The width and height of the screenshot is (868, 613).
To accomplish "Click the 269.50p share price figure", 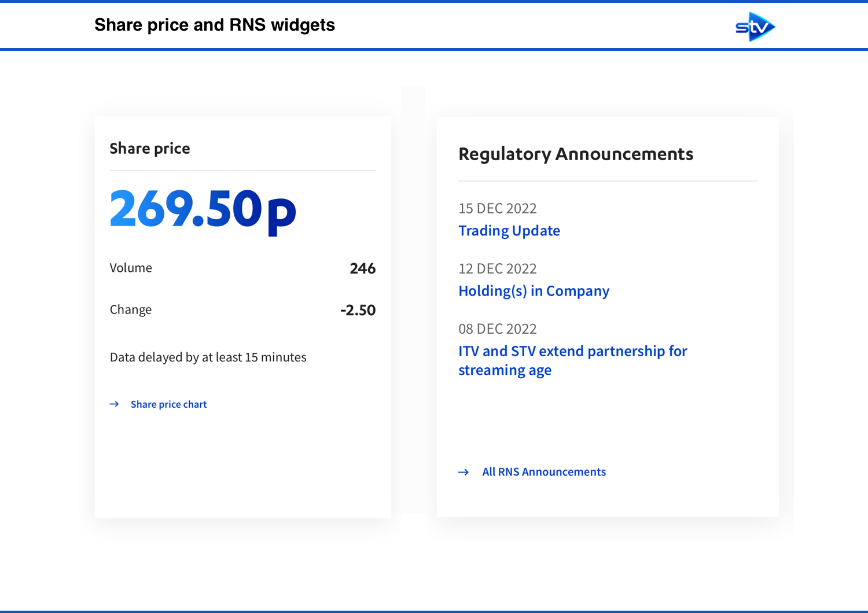I will tap(203, 209).
